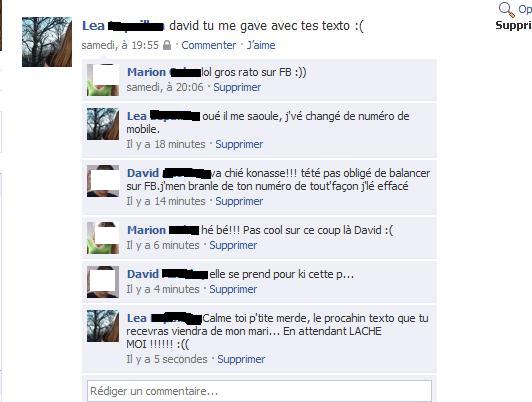Click the privacy lock icon beside 19:55
The image size is (532, 402).
167,45
